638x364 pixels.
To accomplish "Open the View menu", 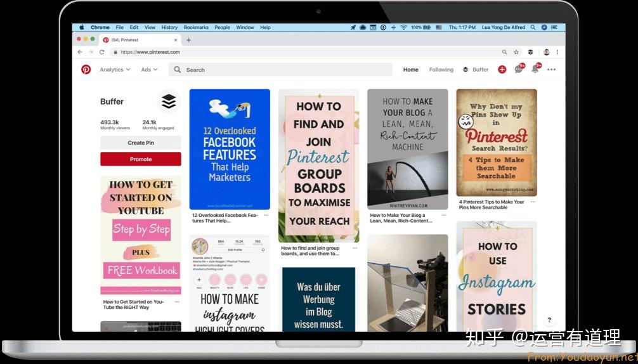I will click(150, 27).
